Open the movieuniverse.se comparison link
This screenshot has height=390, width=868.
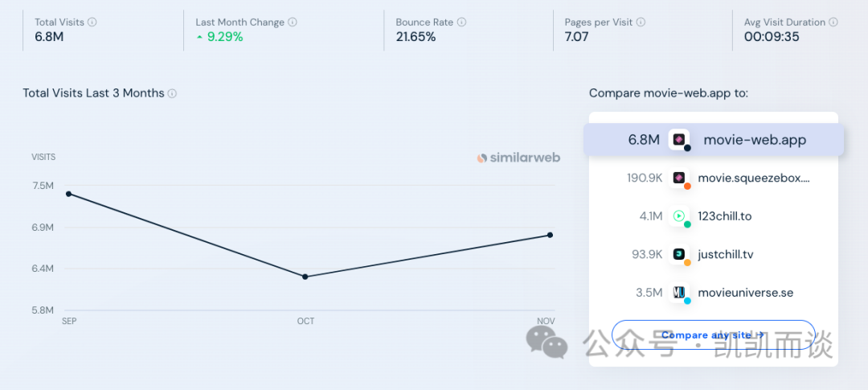click(745, 293)
